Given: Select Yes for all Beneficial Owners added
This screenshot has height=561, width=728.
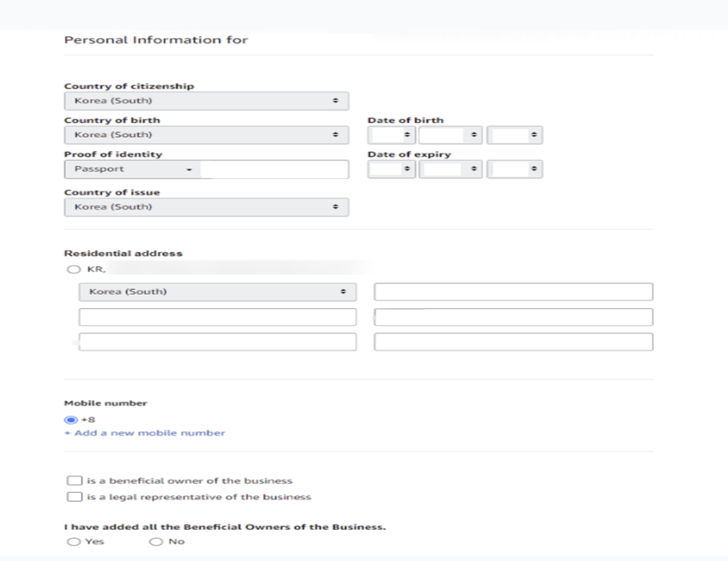Looking at the screenshot, I should 73,541.
